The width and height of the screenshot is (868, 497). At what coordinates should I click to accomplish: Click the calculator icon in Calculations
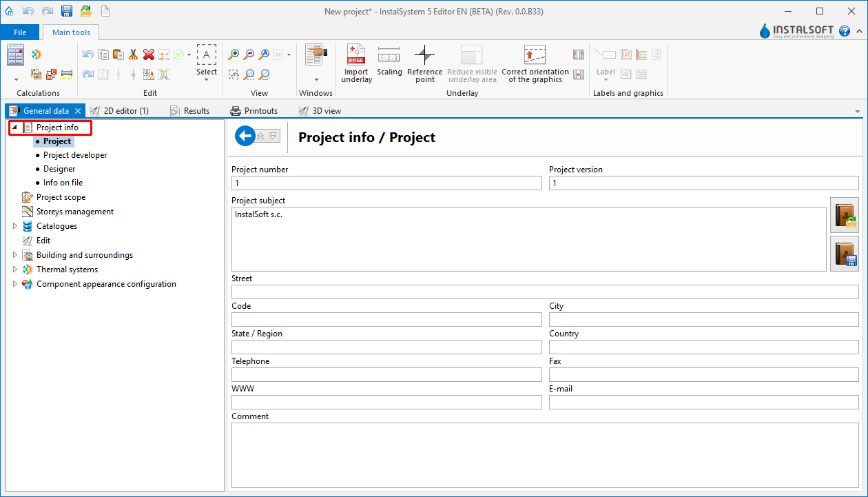point(15,55)
